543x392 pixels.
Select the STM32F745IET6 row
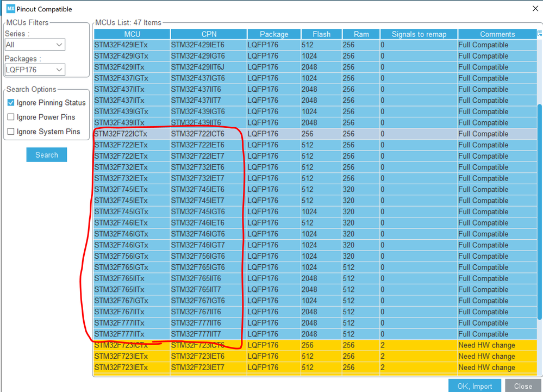point(209,189)
